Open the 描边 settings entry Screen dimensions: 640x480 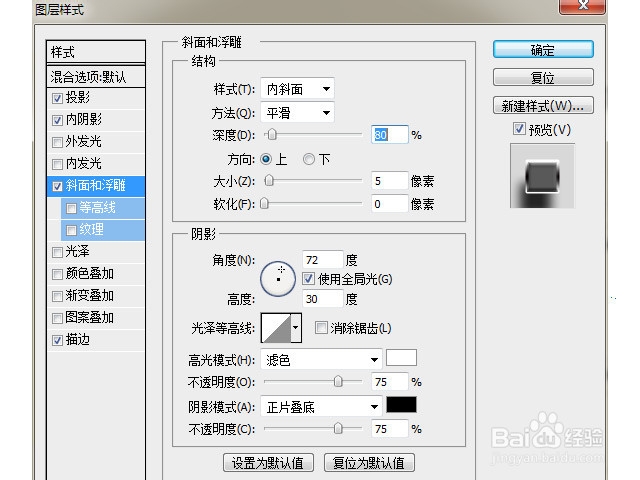tap(78, 340)
